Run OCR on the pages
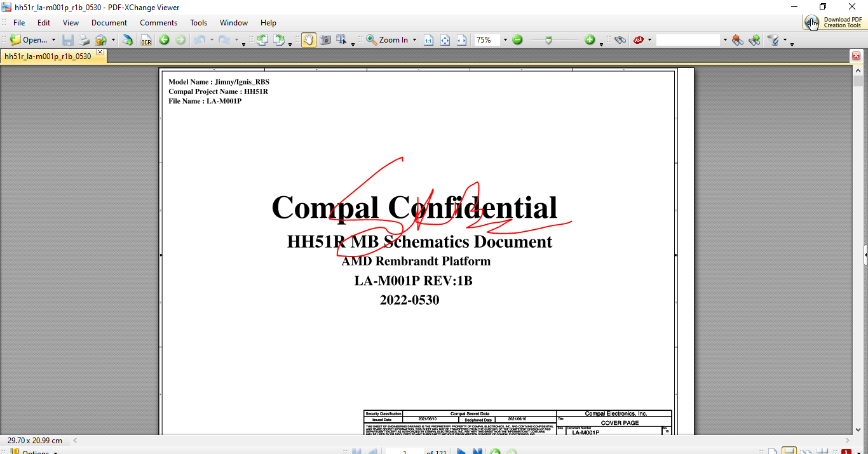Viewport: 868px width, 454px height. [146, 40]
